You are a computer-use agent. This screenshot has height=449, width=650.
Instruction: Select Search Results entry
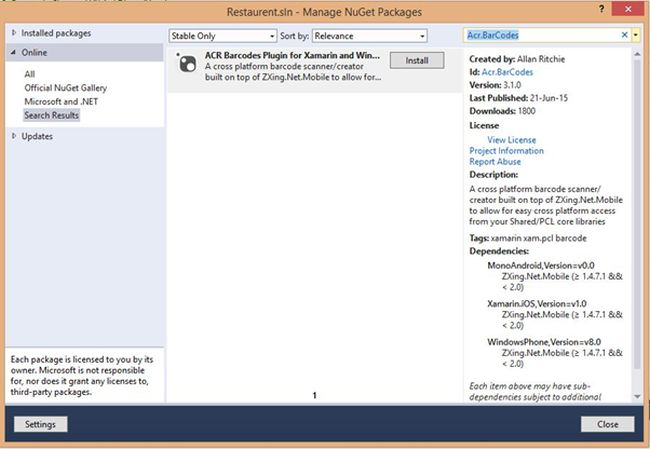[51, 115]
